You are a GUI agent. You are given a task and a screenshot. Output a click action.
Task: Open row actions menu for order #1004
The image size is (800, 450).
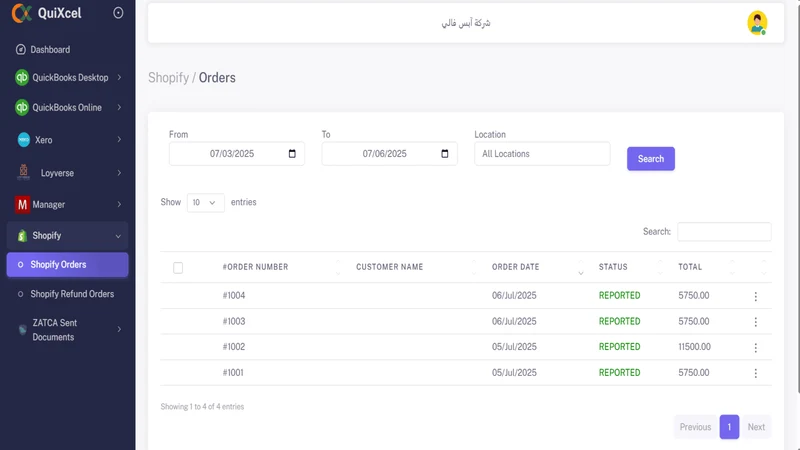756,296
